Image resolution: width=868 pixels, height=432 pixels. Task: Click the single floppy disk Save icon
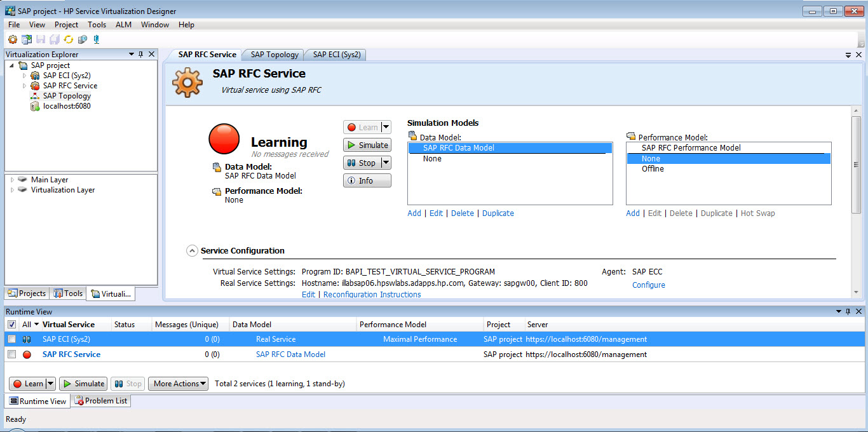point(41,39)
